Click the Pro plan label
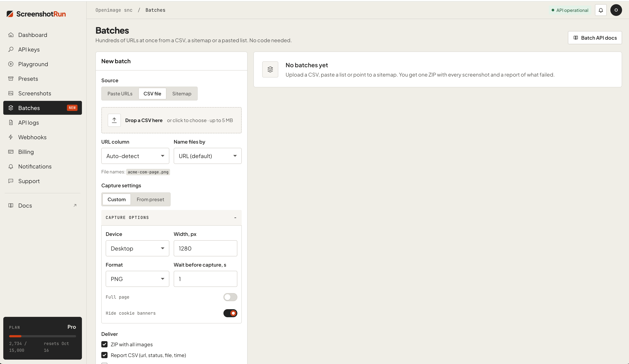Viewport: 629px width, 364px height. pos(72,327)
